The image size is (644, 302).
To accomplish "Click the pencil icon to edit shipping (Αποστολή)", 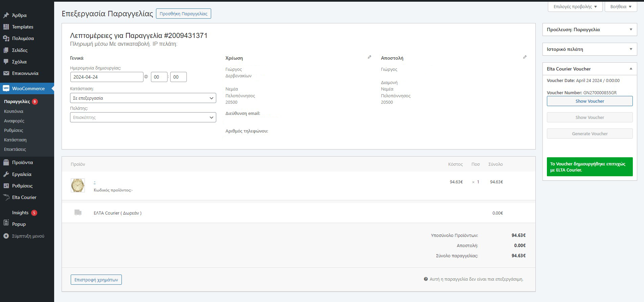I will 525,57.
